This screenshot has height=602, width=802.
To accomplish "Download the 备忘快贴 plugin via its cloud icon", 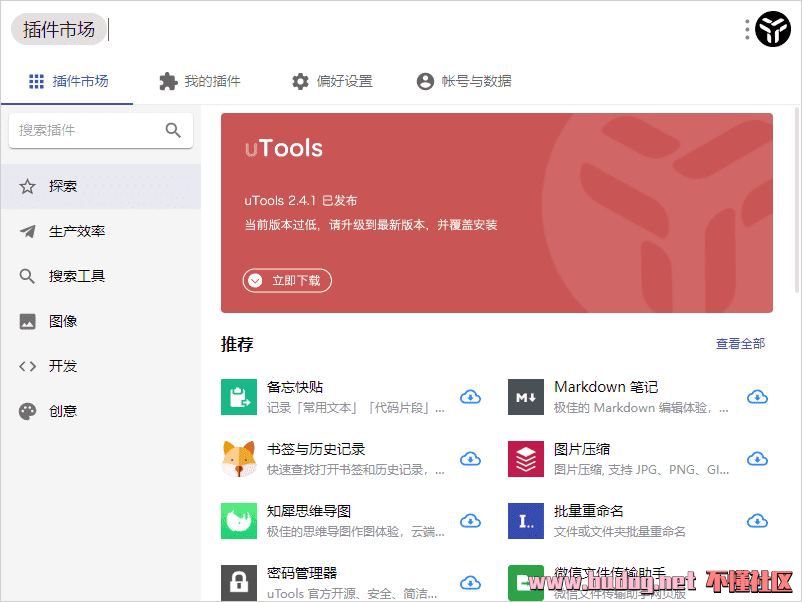I will [x=470, y=397].
